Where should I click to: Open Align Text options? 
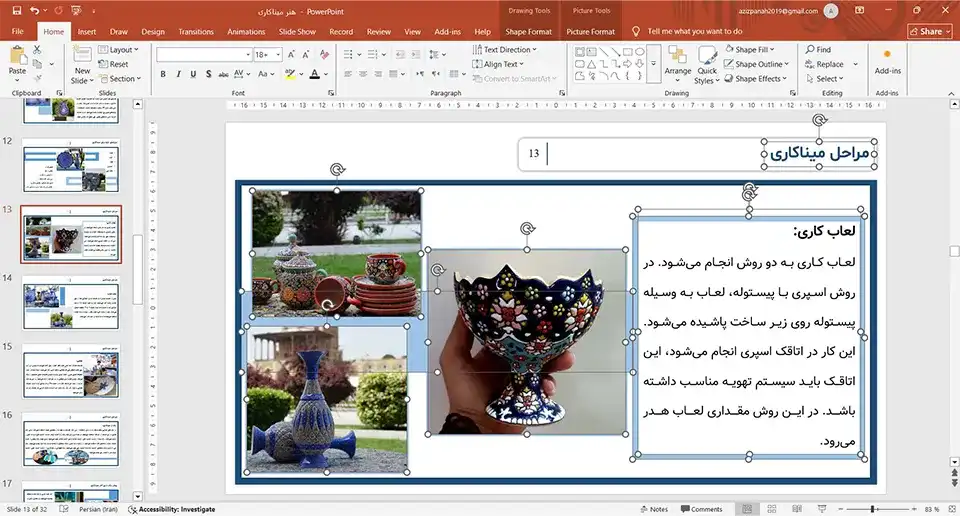pos(498,64)
